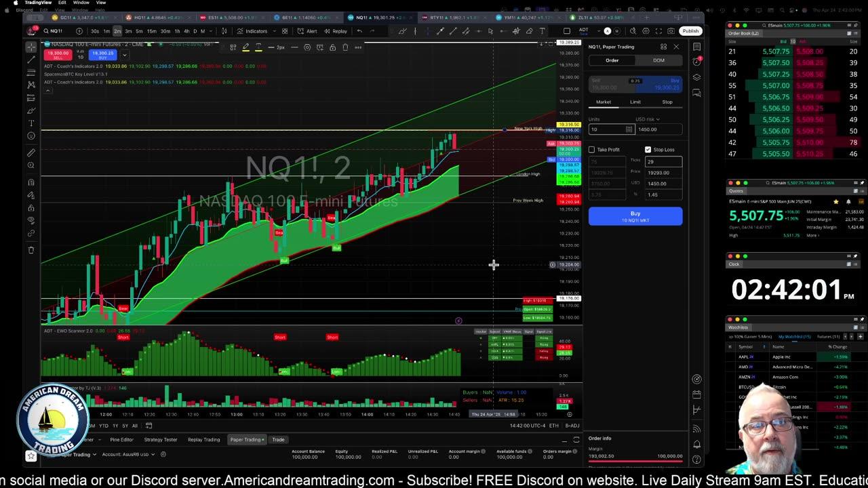Open the USD risk dropdown
868x488 pixels.
click(x=648, y=119)
